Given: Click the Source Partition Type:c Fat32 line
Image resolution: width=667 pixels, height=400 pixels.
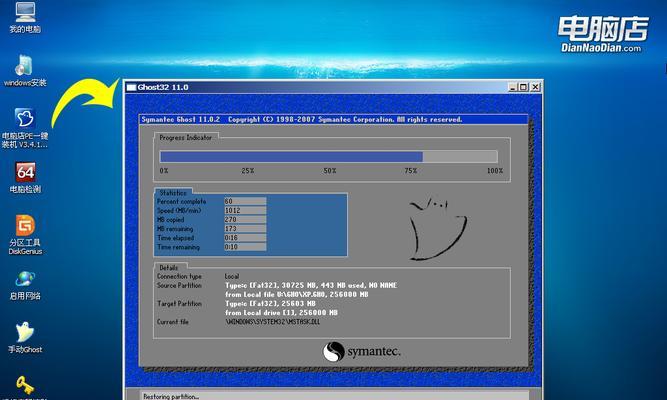Looking at the screenshot, I should pos(311,285).
